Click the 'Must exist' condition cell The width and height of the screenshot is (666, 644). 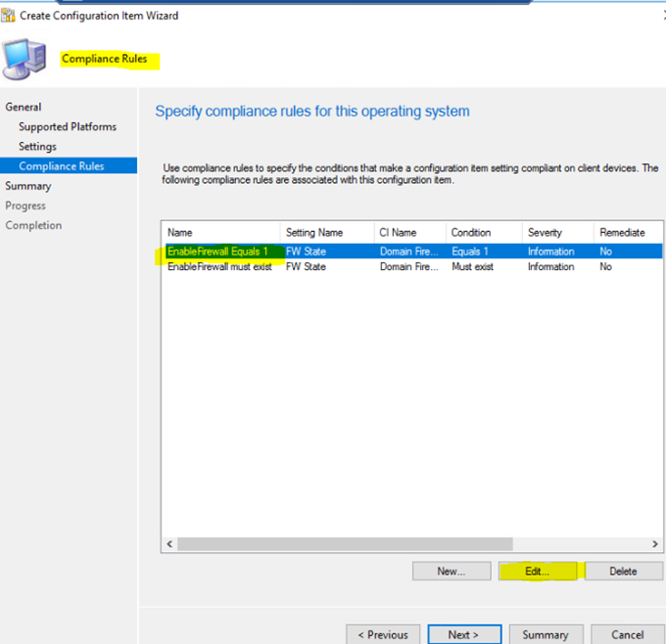pos(472,266)
